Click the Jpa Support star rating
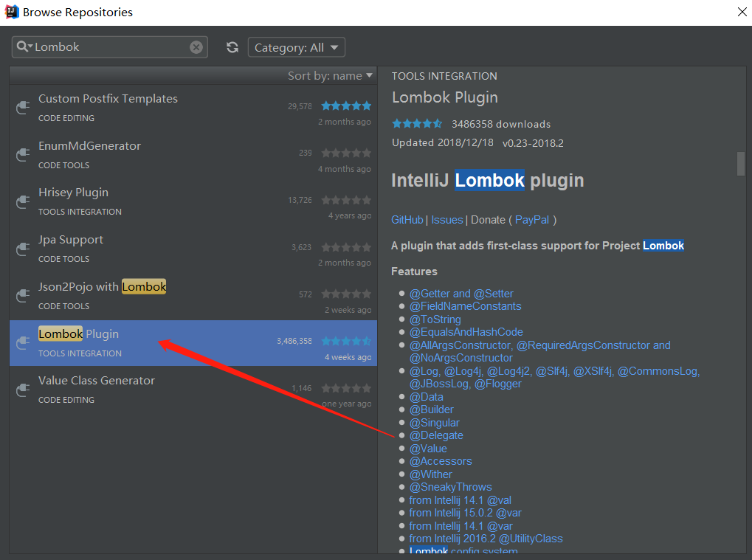This screenshot has width=752, height=560. pos(346,247)
